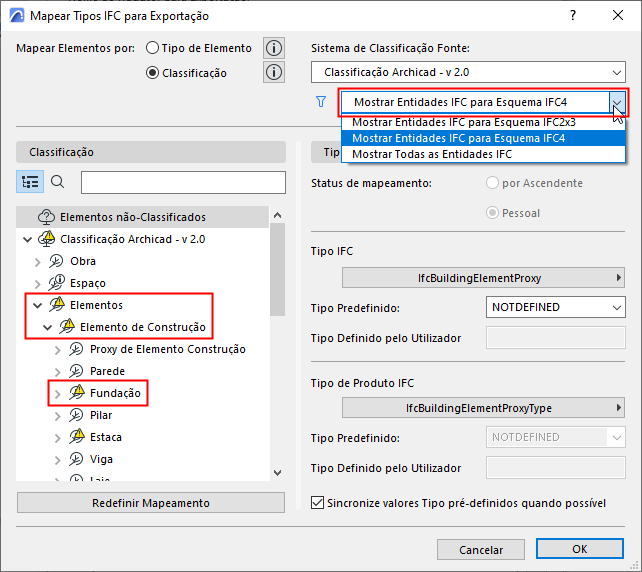Open IfcBuildingElementProxy type selector

(x=483, y=278)
